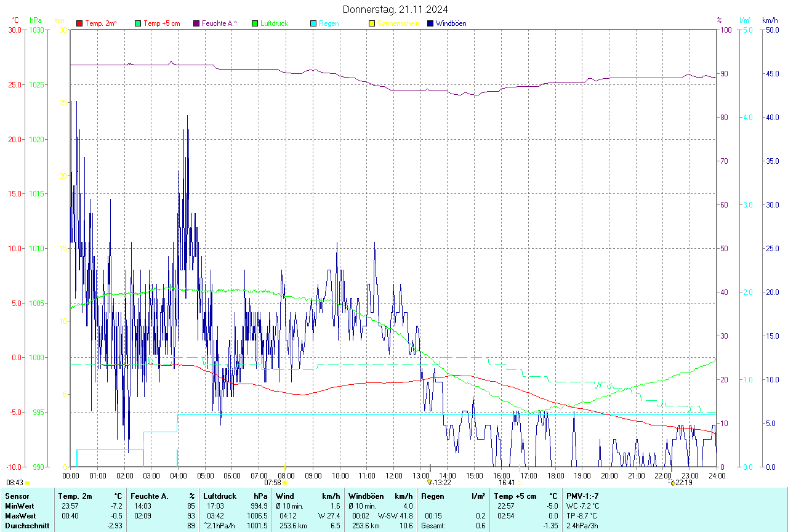Click the Windböen column header in table

[x=366, y=496]
